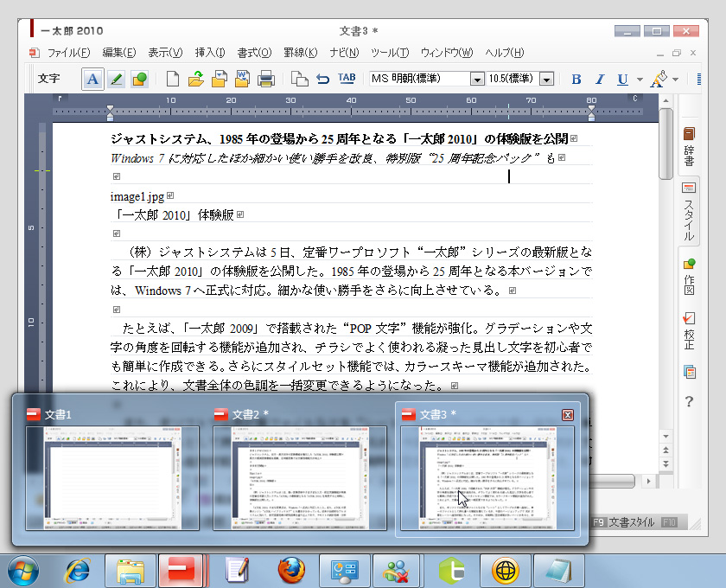Open the ツール(T) menu
This screenshot has height=588, width=726.
coord(390,53)
